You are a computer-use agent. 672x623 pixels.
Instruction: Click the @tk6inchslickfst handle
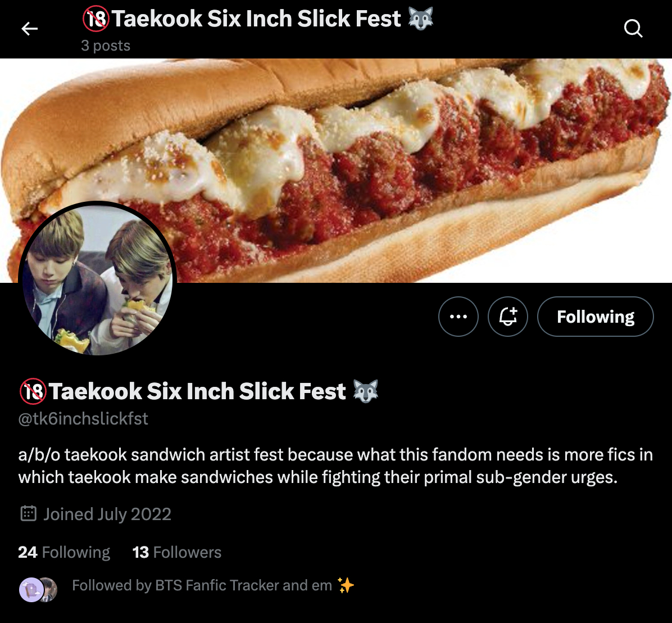pos(83,419)
